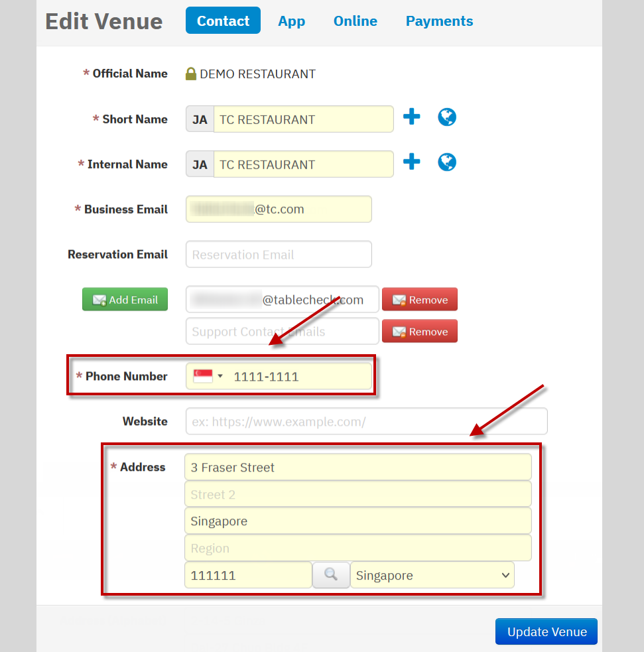Select the Contact tab
The image size is (644, 652).
tap(223, 21)
